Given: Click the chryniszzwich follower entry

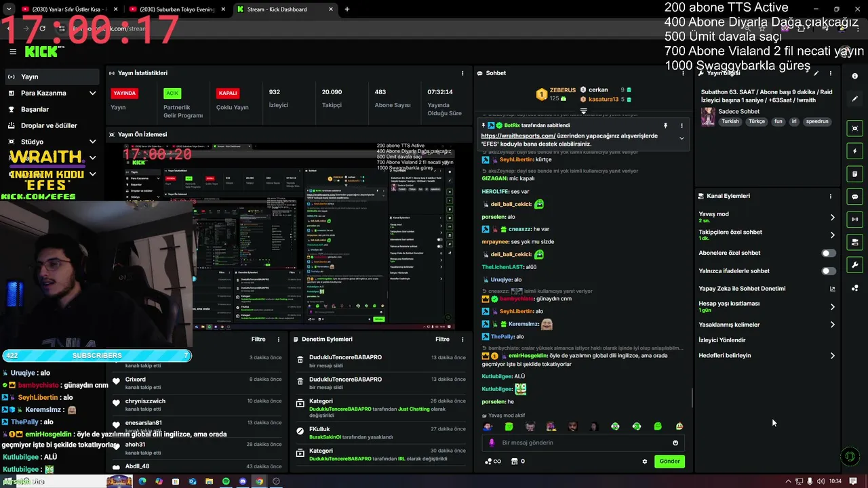Looking at the screenshot, I should click(x=197, y=405).
